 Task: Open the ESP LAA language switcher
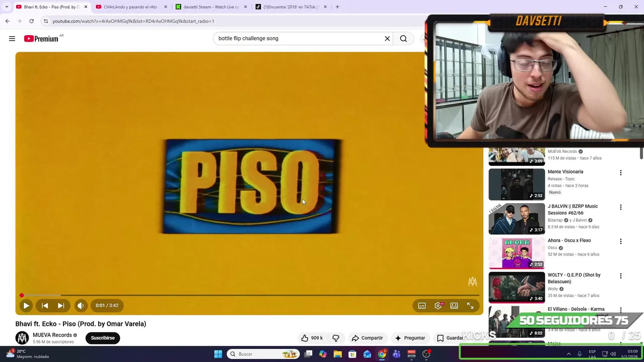coord(592,354)
